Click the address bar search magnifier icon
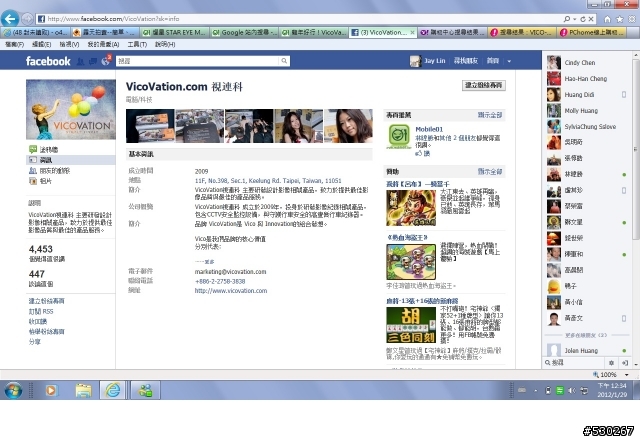The width and height of the screenshot is (640, 439). tap(567, 19)
